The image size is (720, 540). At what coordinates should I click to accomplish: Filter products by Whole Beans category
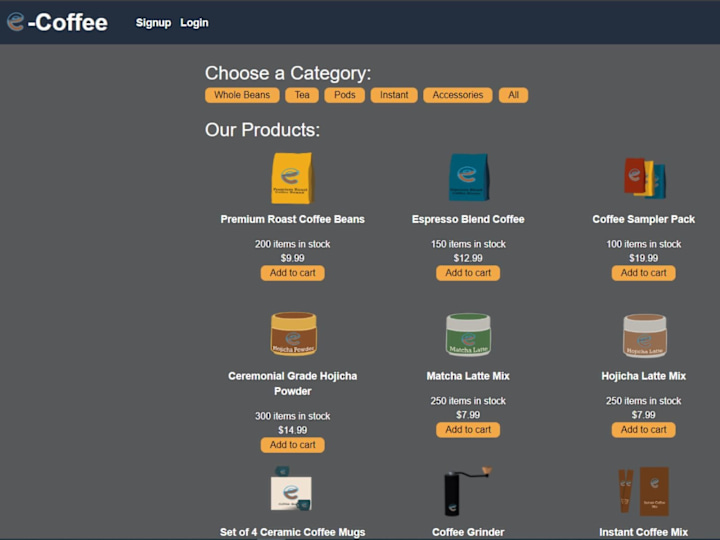coord(242,95)
